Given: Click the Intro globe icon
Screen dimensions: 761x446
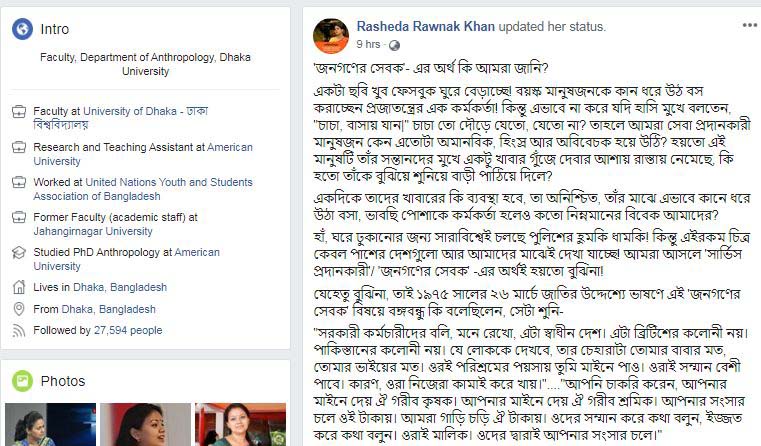Looking at the screenshot, I should (22, 29).
